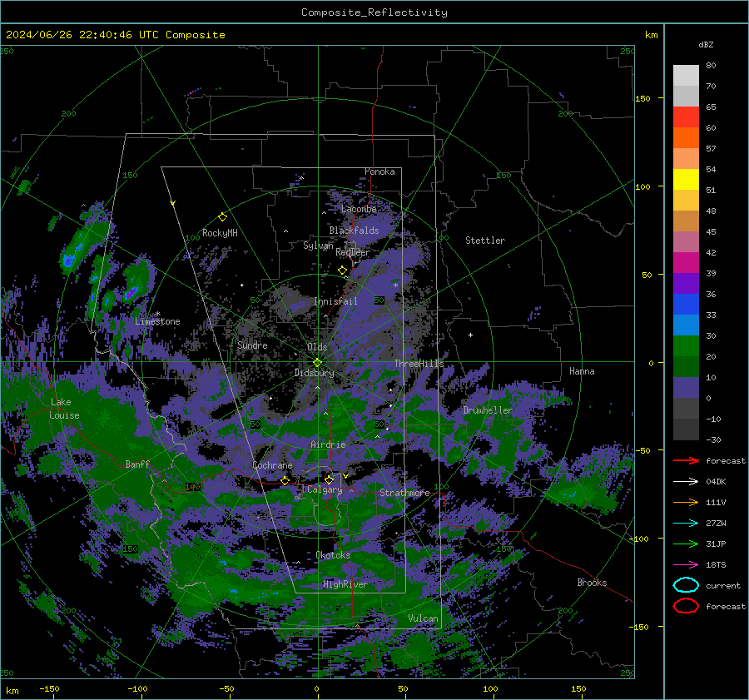Click the Olds town label

tap(317, 347)
